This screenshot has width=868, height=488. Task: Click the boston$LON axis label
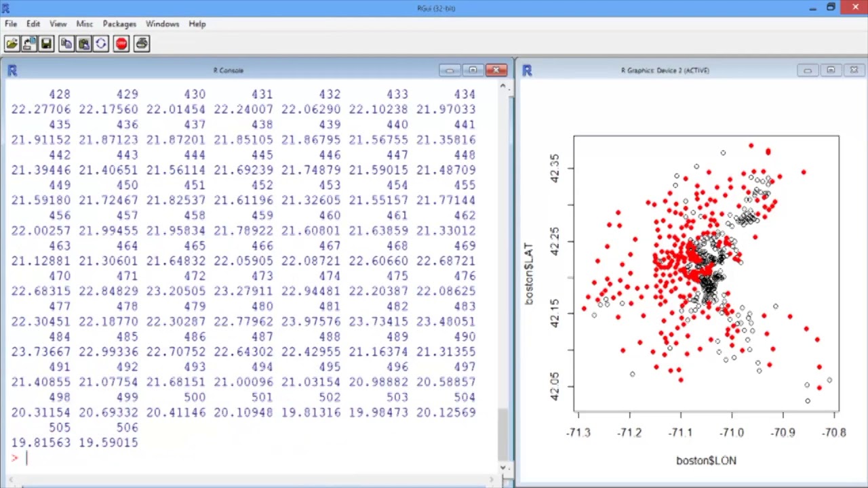tap(706, 461)
